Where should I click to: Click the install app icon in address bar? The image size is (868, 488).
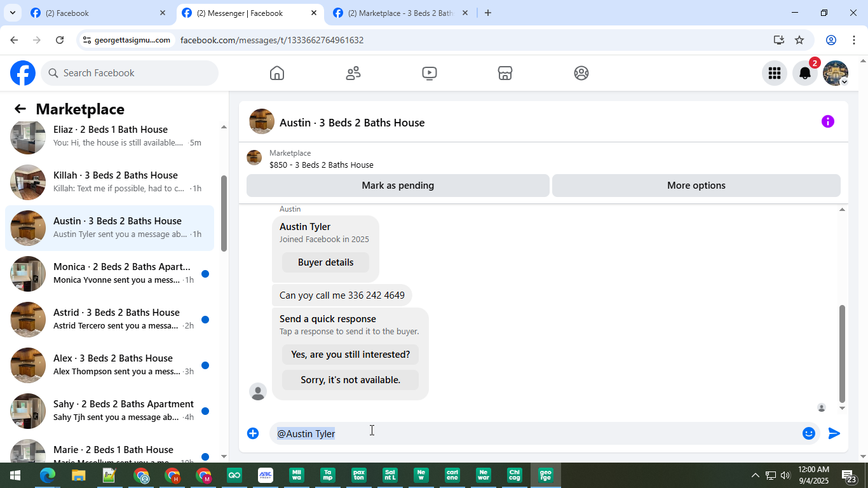779,40
